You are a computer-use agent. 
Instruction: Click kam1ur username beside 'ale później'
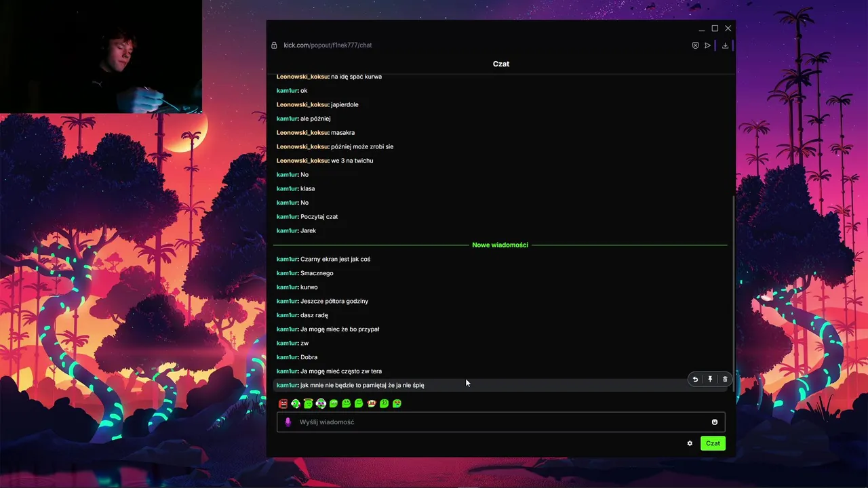coord(288,119)
